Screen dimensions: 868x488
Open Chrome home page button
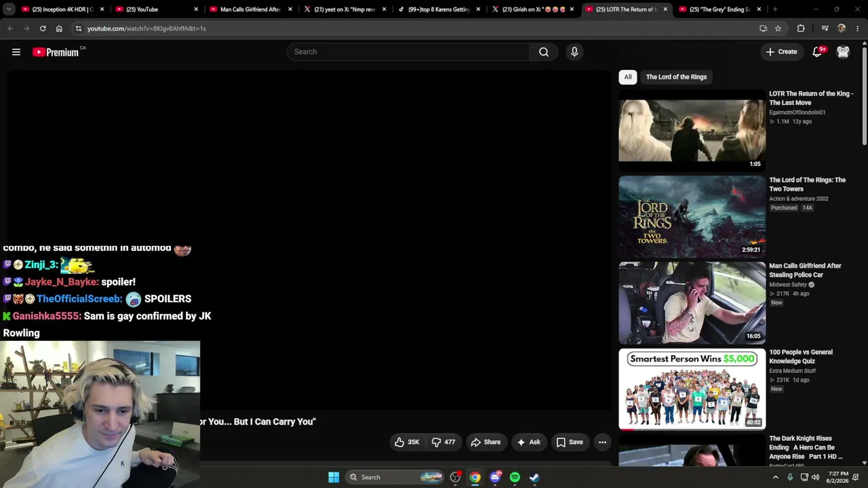(59, 28)
